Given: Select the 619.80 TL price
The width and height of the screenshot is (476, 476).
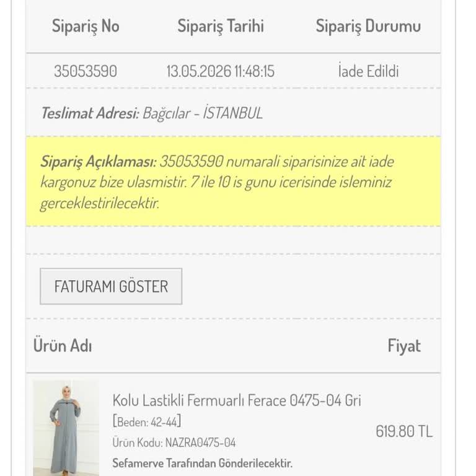Looking at the screenshot, I should (x=404, y=431).
